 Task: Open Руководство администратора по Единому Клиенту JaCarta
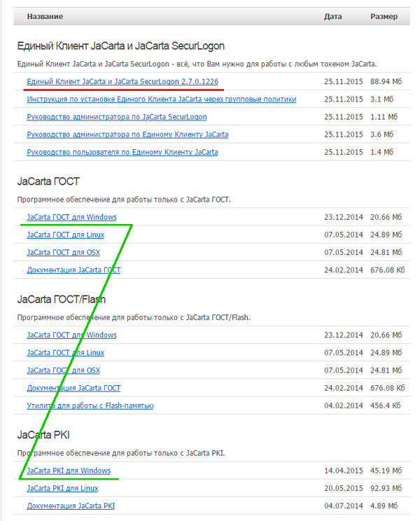(x=127, y=134)
